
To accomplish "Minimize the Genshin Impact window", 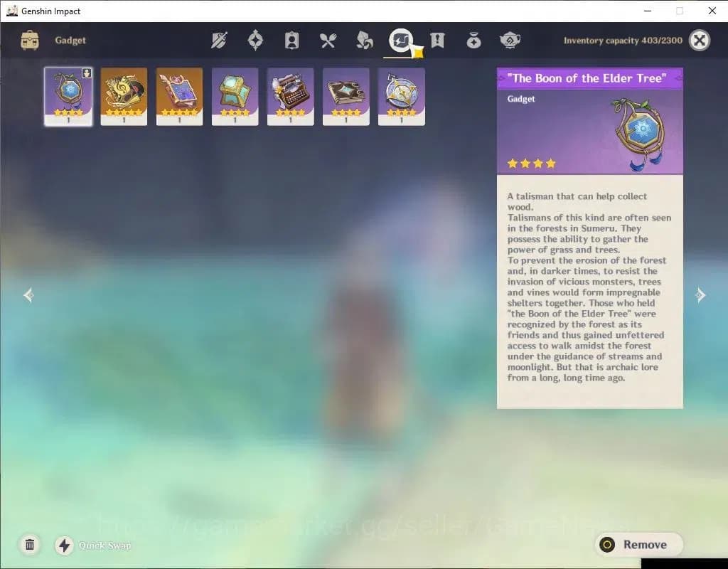I will [x=648, y=11].
